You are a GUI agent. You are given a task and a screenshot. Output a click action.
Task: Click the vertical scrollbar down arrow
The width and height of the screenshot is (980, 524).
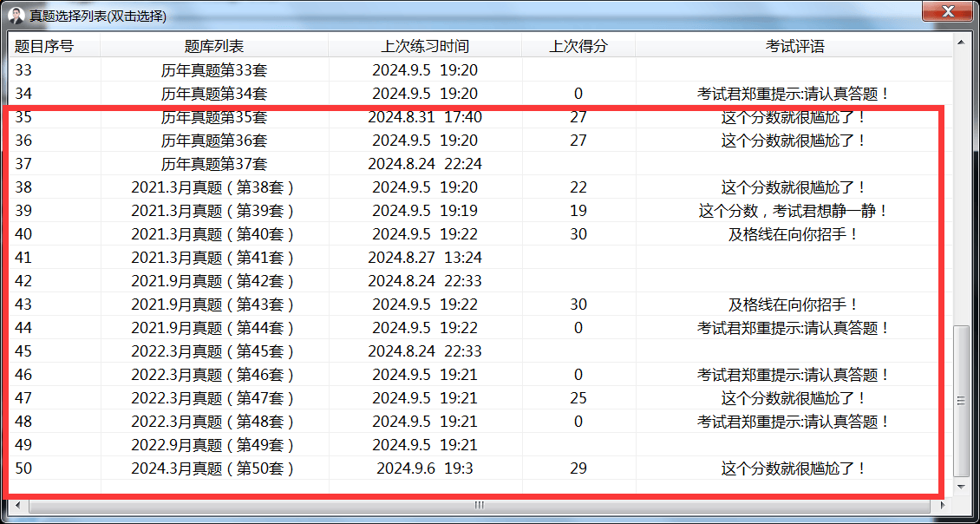pos(960,489)
